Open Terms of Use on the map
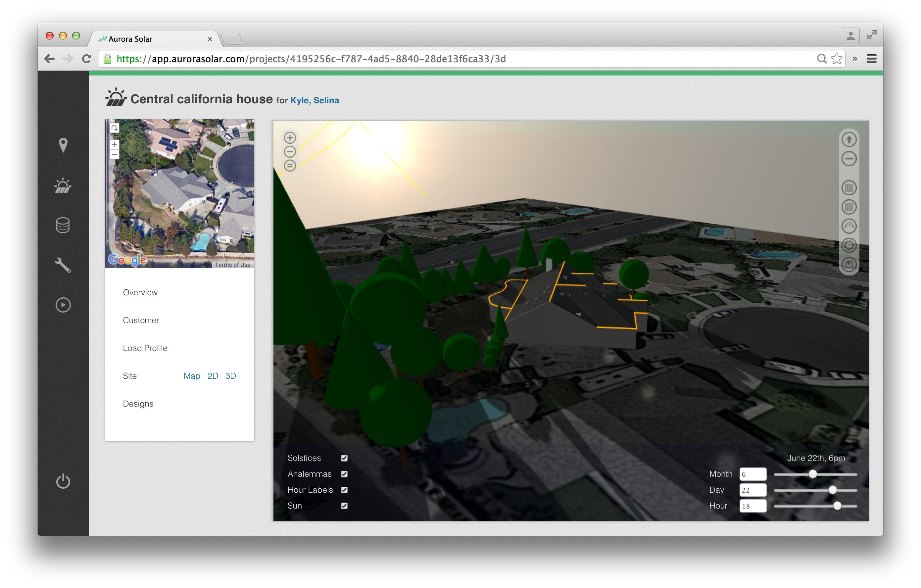The image size is (921, 588). [232, 265]
